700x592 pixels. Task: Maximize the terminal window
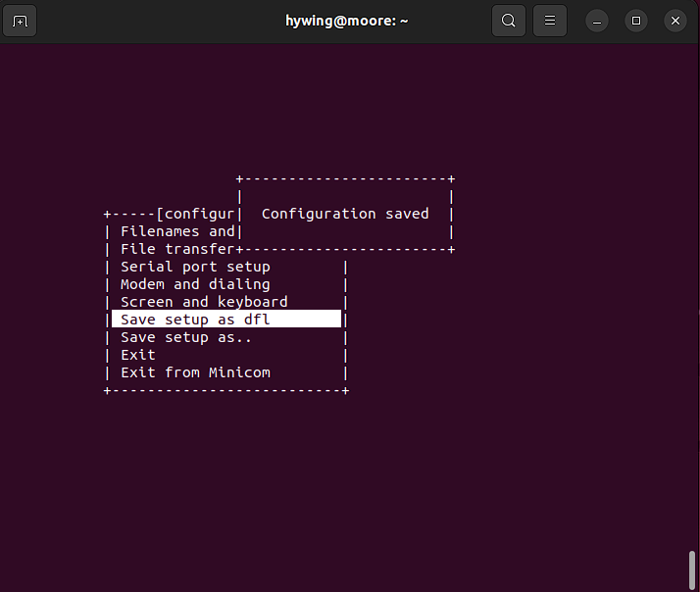coord(636,21)
